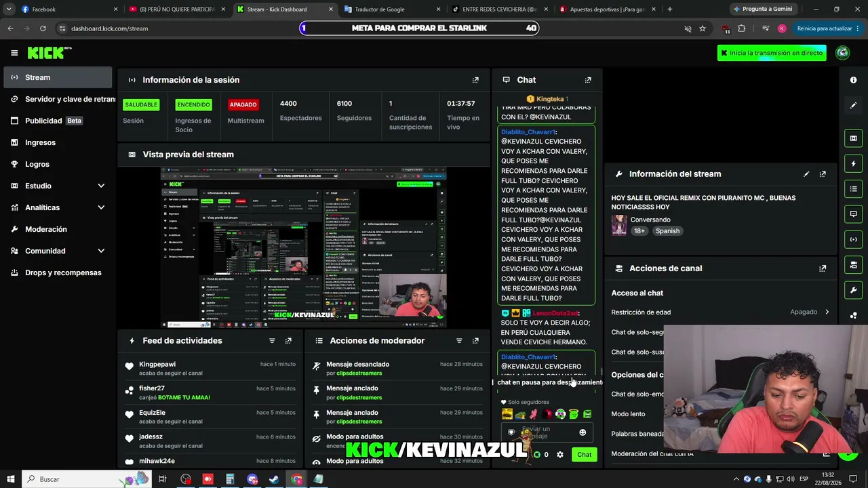868x488 pixels.
Task: Toggle the broadcast session-info icon in right sidebar
Action: pos(853,239)
